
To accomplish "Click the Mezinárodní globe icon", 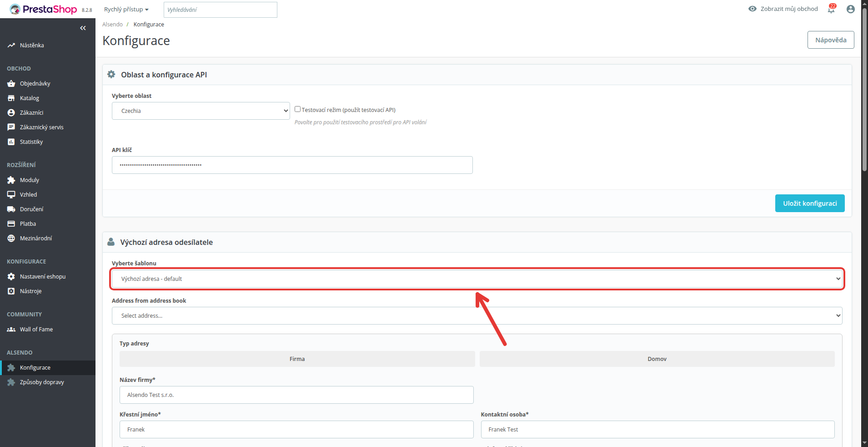I will tap(11, 239).
